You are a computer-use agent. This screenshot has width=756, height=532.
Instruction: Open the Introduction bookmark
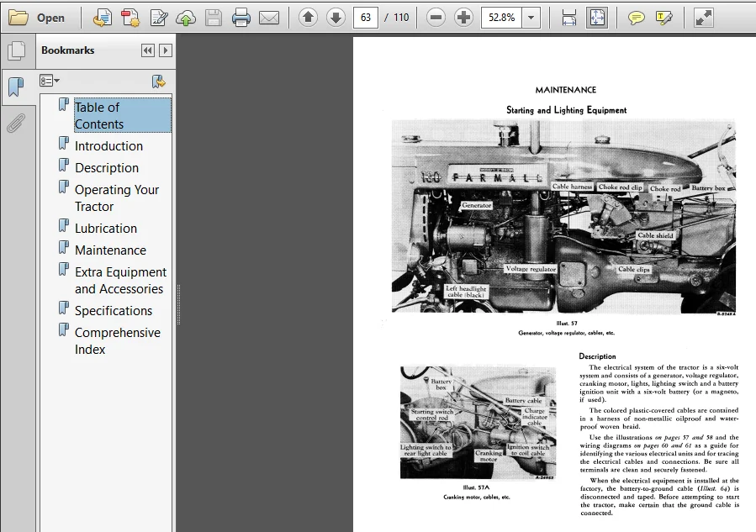pos(109,146)
